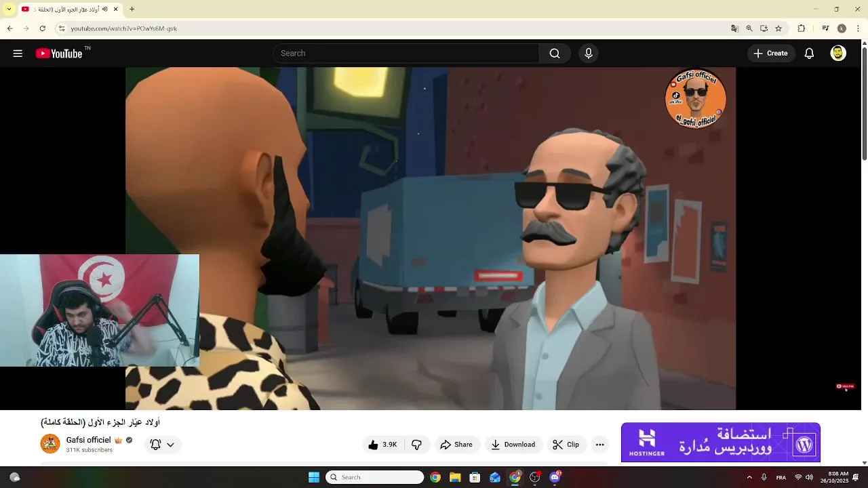This screenshot has height=488, width=868.
Task: Open Chrome media controls icon
Action: point(825,28)
